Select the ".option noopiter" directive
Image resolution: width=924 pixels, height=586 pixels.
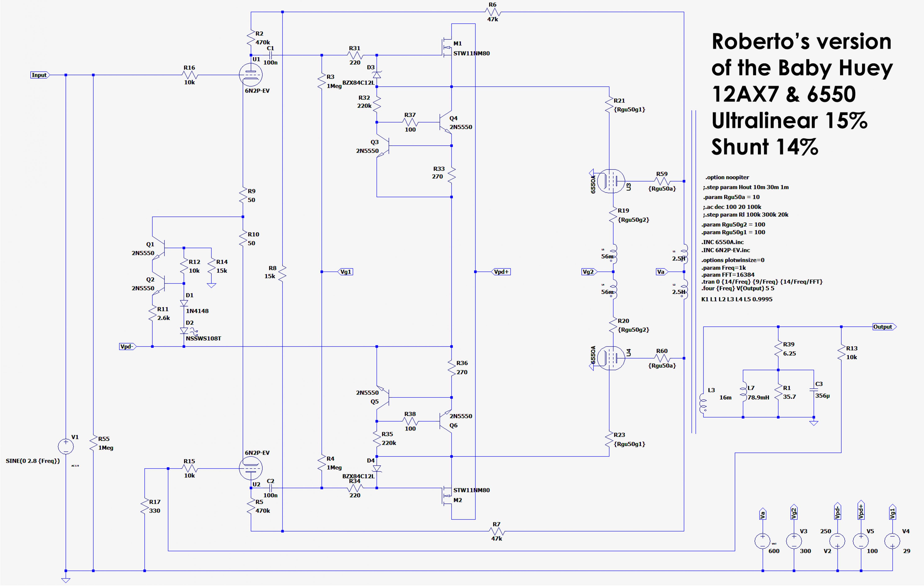point(727,177)
